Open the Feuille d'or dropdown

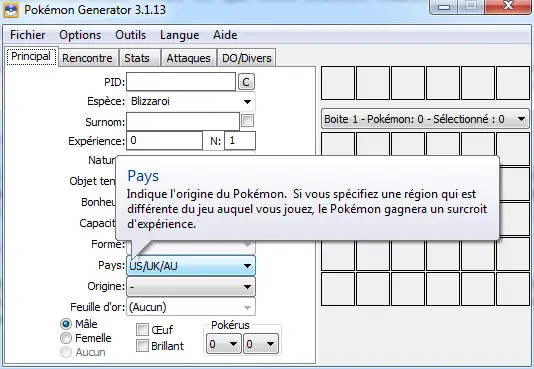[x=191, y=307]
